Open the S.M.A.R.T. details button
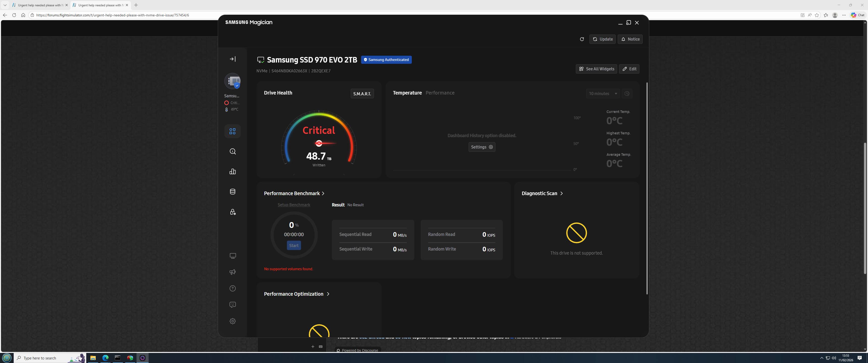The width and height of the screenshot is (868, 363). click(x=362, y=94)
